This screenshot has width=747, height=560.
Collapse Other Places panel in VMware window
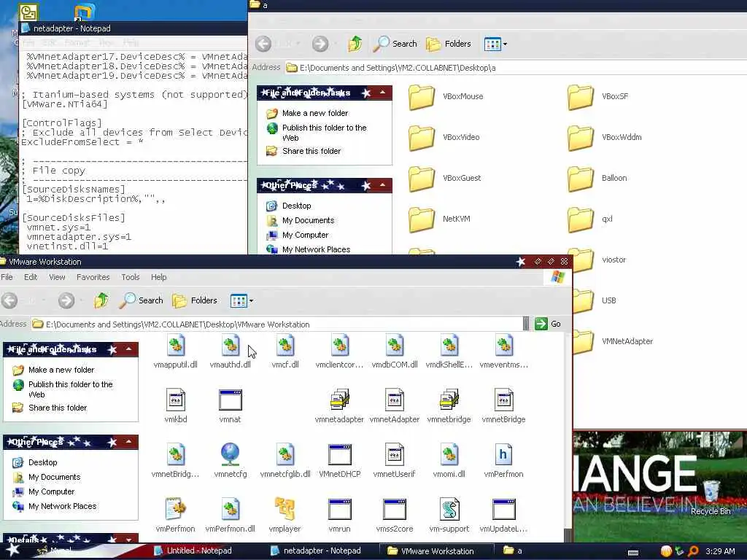[x=128, y=442]
